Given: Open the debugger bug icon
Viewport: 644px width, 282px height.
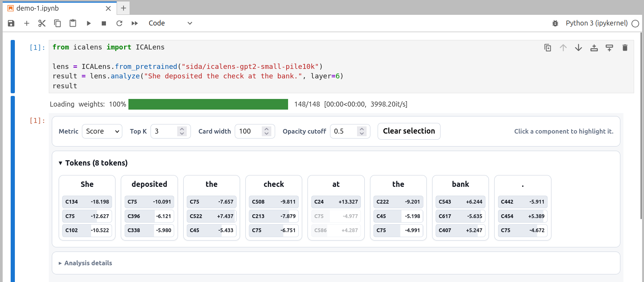Looking at the screenshot, I should (555, 23).
